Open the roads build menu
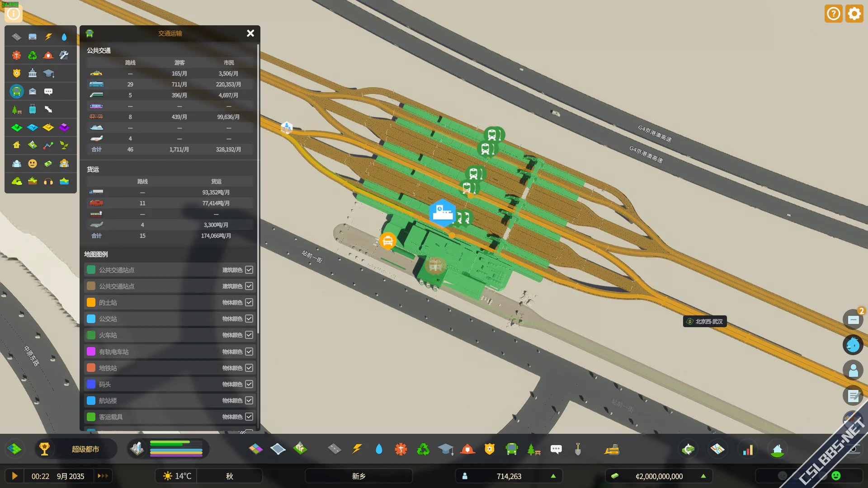868x488 pixels. click(x=334, y=449)
